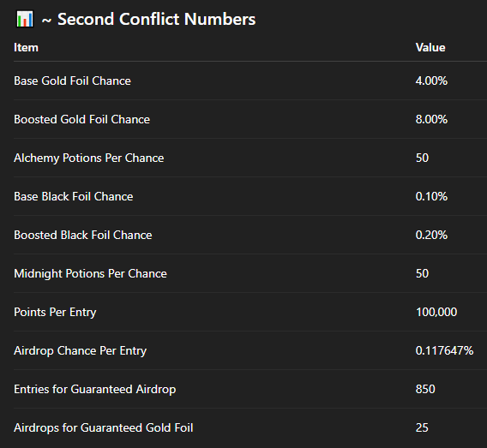Select Alchemy Potions Per Chance label
This screenshot has width=487, height=448.
[89, 158]
